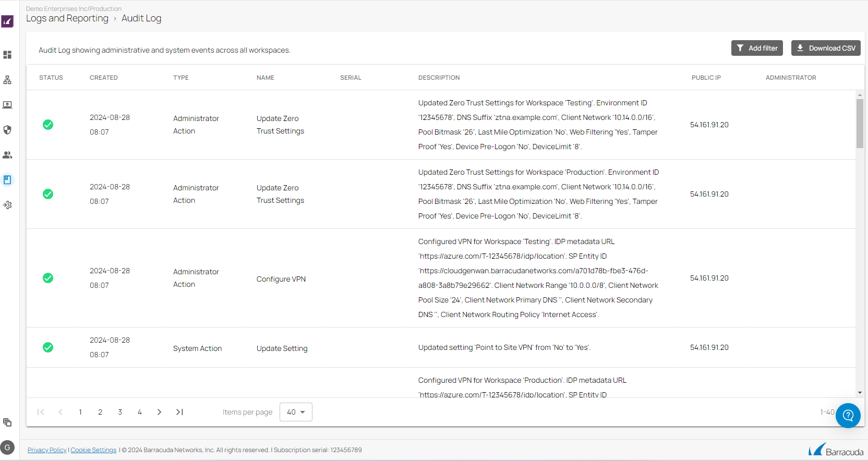Click the Production workspace Zero Trust description
This screenshot has height=461, width=868.
coord(538,194)
